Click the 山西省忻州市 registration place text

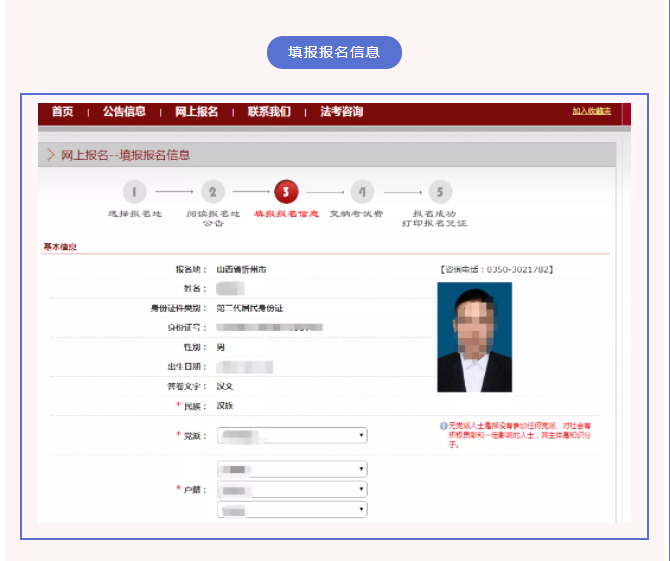[241, 270]
